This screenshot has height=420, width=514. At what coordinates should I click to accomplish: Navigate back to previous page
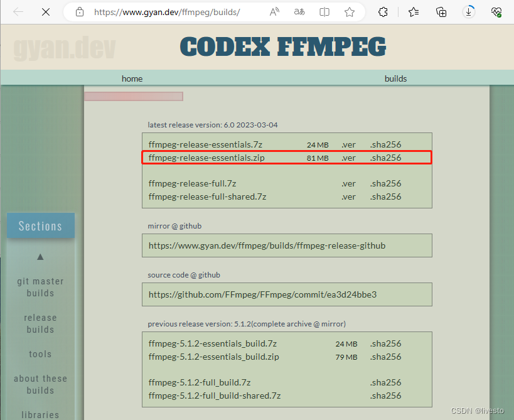coord(19,12)
